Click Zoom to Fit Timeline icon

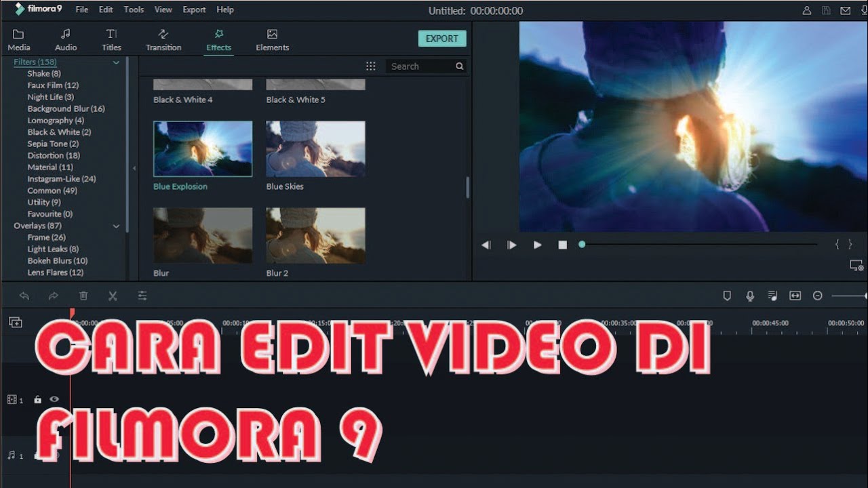(795, 296)
